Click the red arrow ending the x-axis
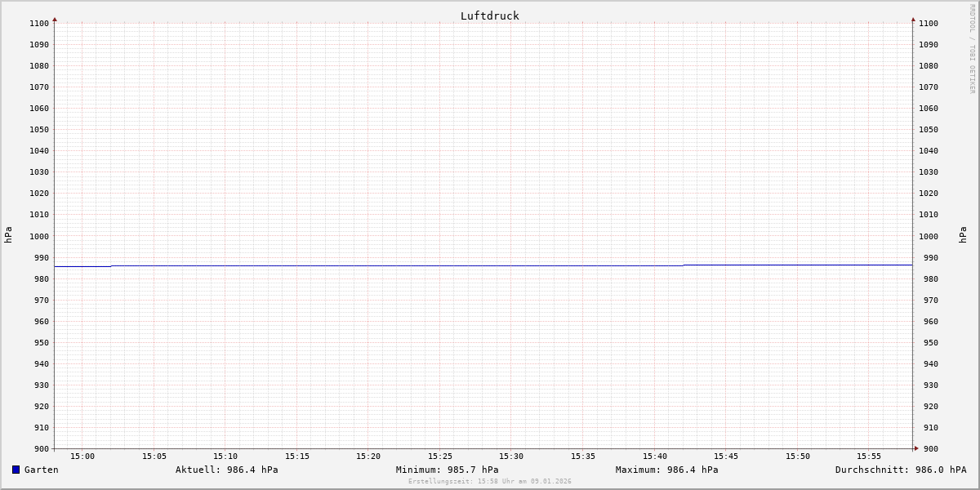980x490 pixels. coord(916,448)
